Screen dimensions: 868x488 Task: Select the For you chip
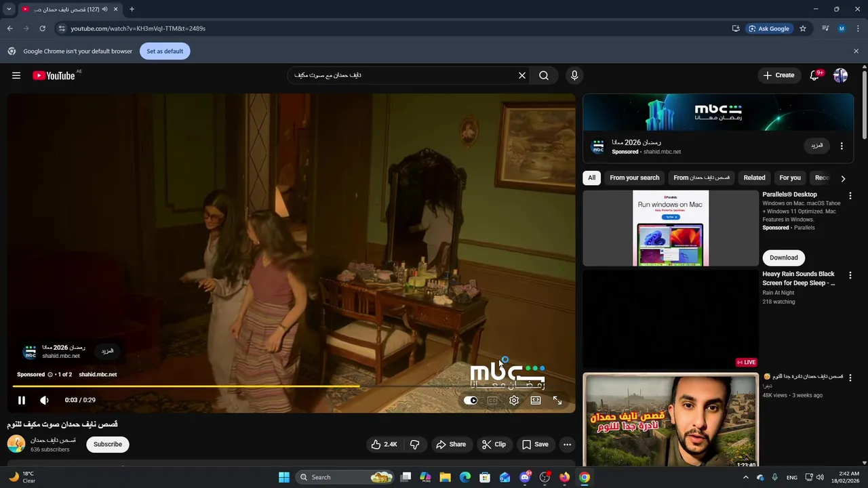pyautogui.click(x=790, y=178)
